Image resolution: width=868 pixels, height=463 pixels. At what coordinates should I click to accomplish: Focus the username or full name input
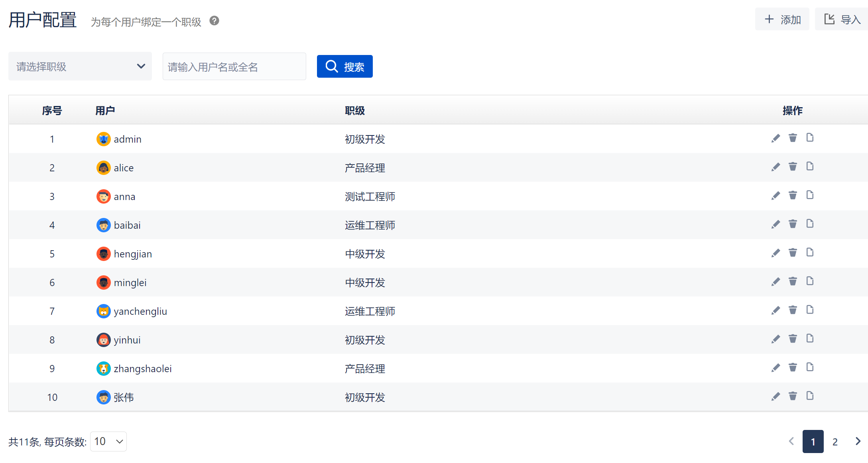pyautogui.click(x=234, y=67)
